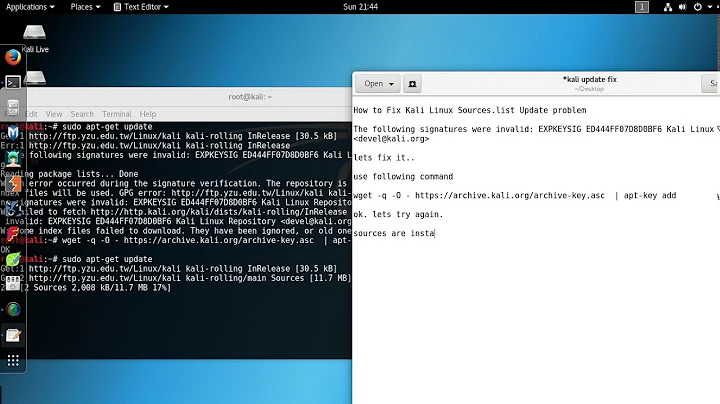Click 'Sources 2,008 kB/11.7 MB 17%' line
The height and width of the screenshot is (404, 720).
click(x=97, y=288)
